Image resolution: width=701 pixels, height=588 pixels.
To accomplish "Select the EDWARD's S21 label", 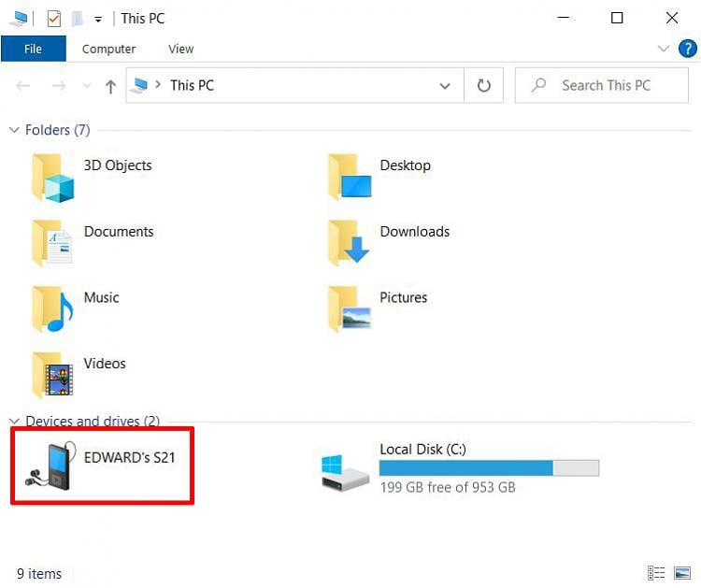I will 130,457.
